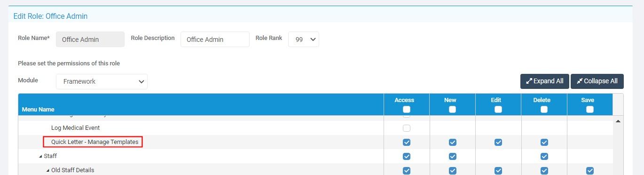Uncheck Edit for Quick Letter - Manage Templates
The height and width of the screenshot is (175, 644).
498,142
